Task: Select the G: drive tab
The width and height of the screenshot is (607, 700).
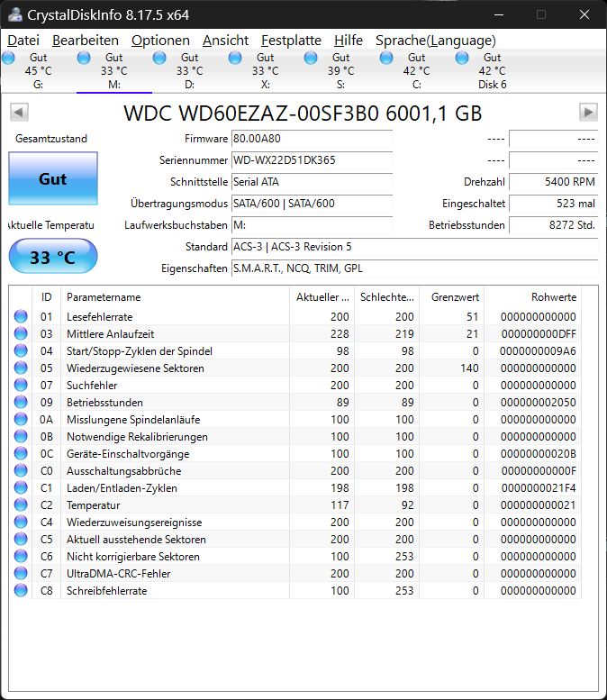Action: click(x=39, y=71)
